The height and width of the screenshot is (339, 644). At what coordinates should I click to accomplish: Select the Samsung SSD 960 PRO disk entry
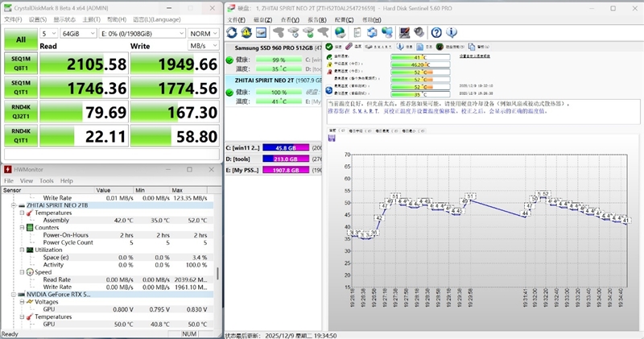coord(274,49)
